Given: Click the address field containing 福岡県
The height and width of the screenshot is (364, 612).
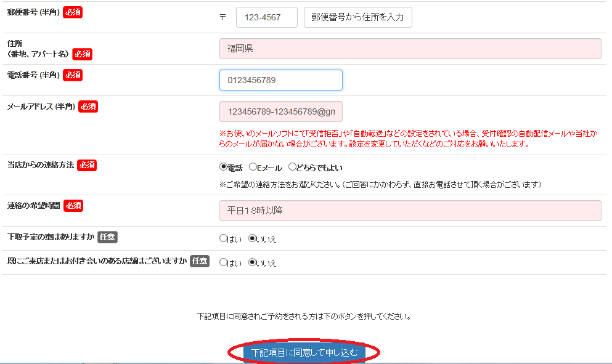Looking at the screenshot, I should coord(410,49).
